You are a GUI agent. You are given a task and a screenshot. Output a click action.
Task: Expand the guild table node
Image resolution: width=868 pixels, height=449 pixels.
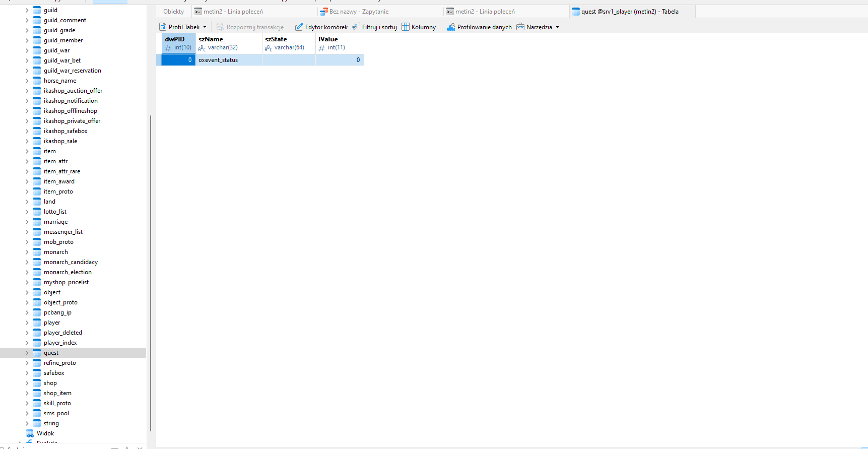point(27,10)
